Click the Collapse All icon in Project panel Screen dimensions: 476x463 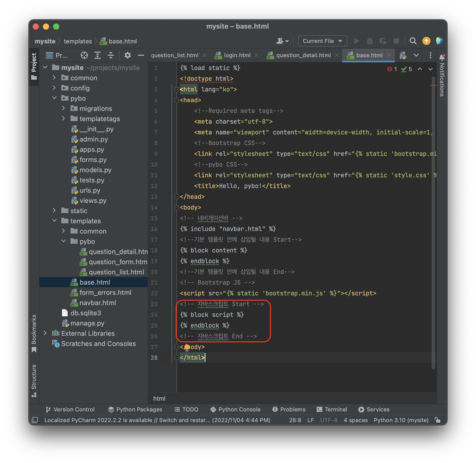pyautogui.click(x=111, y=55)
